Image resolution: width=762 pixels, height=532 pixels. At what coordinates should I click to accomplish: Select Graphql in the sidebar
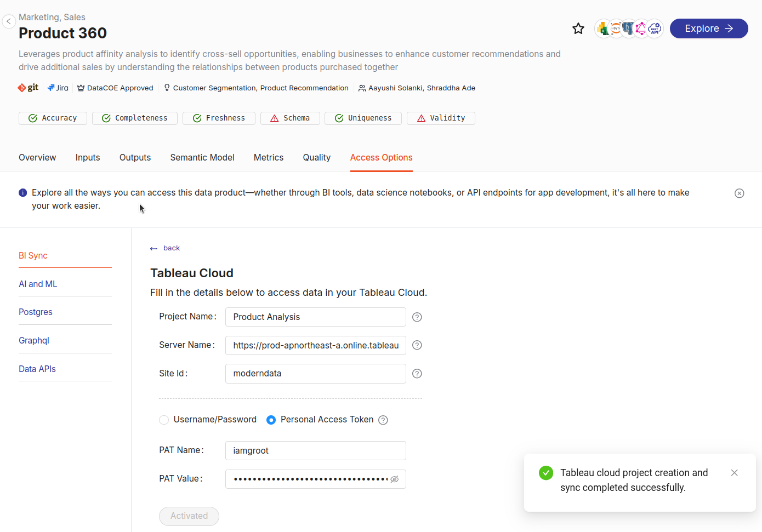point(34,341)
